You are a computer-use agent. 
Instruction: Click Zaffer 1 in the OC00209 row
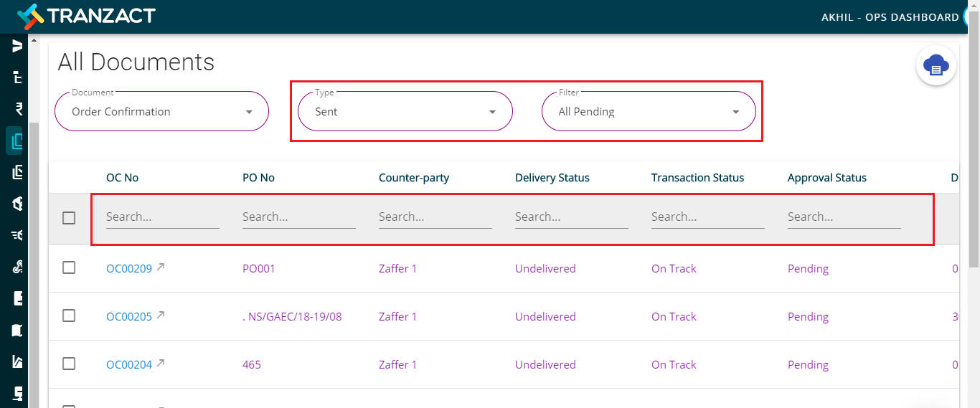pos(397,269)
